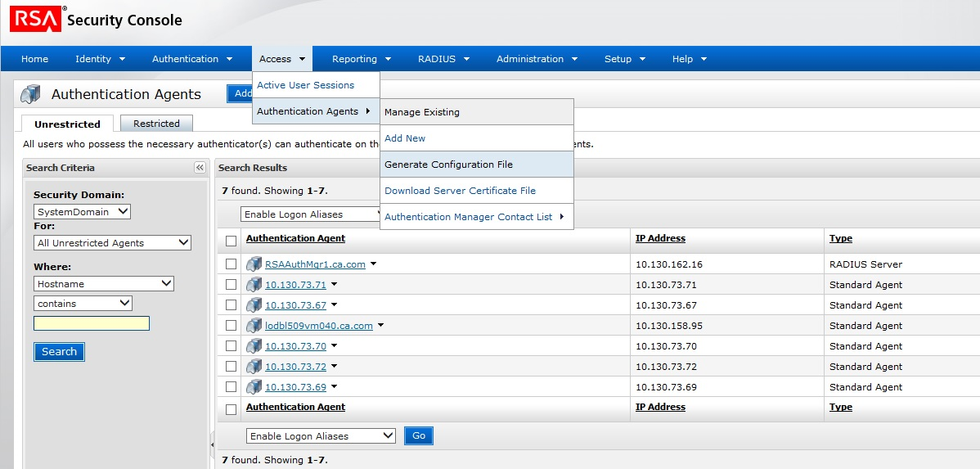Viewport: 980px width, 469px height.
Task: Open the context arrow next to 10.130.73.72
Action: (334, 367)
